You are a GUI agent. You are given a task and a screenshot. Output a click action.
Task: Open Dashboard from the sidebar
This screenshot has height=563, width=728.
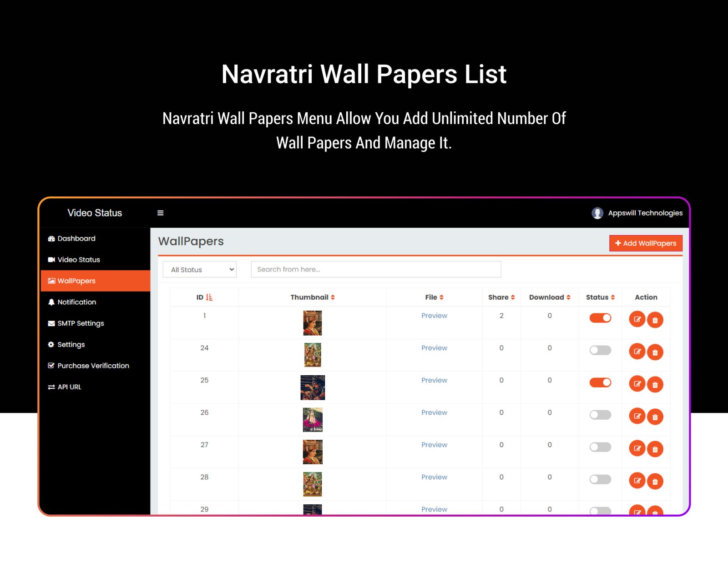coord(76,239)
